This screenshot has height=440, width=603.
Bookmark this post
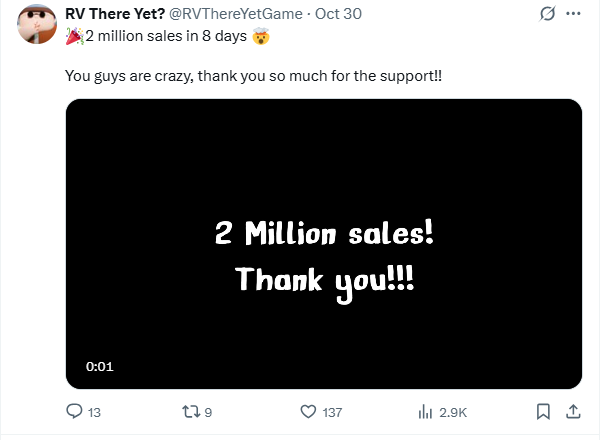point(543,412)
